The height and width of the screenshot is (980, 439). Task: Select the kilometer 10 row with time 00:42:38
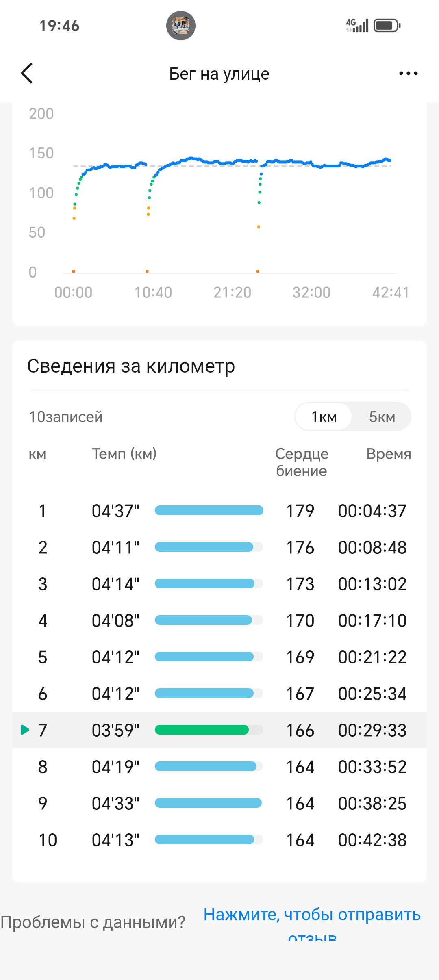219,840
